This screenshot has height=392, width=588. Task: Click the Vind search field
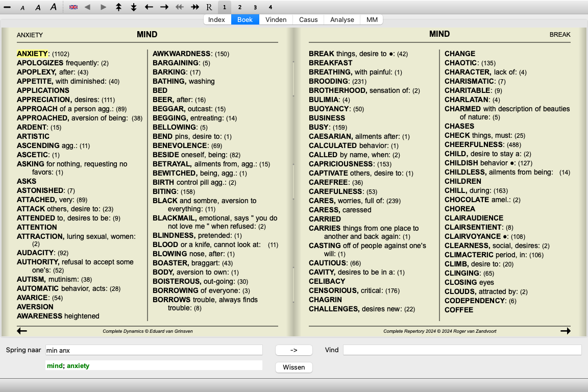click(462, 350)
